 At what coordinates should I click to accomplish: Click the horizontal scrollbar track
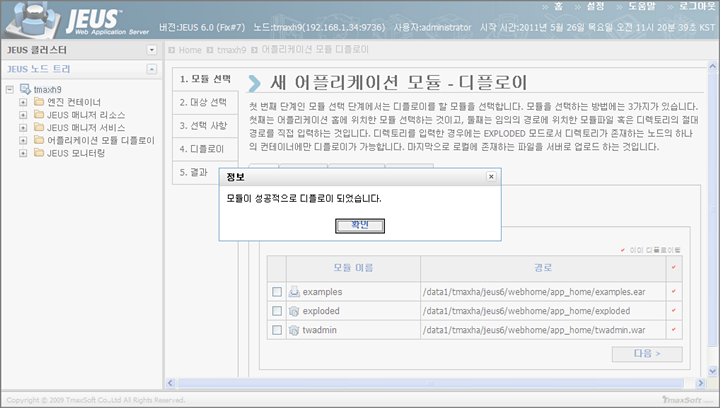pyautogui.click(x=430, y=383)
